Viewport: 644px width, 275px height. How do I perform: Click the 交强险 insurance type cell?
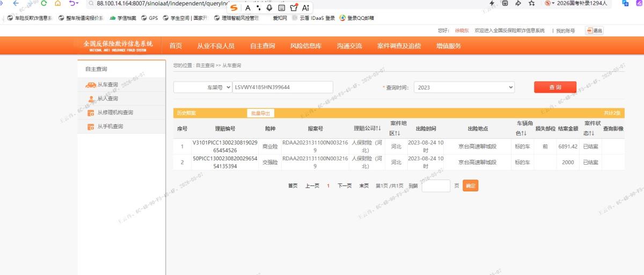[270, 162]
